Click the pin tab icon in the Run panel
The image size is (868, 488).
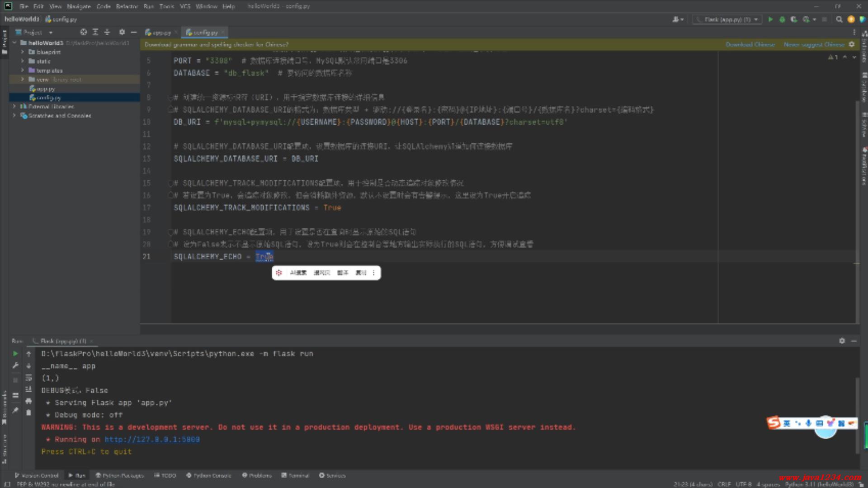(x=15, y=410)
